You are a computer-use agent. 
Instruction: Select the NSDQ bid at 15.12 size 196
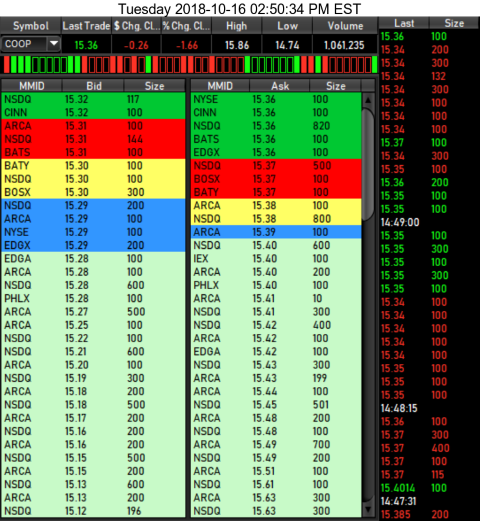[93, 511]
